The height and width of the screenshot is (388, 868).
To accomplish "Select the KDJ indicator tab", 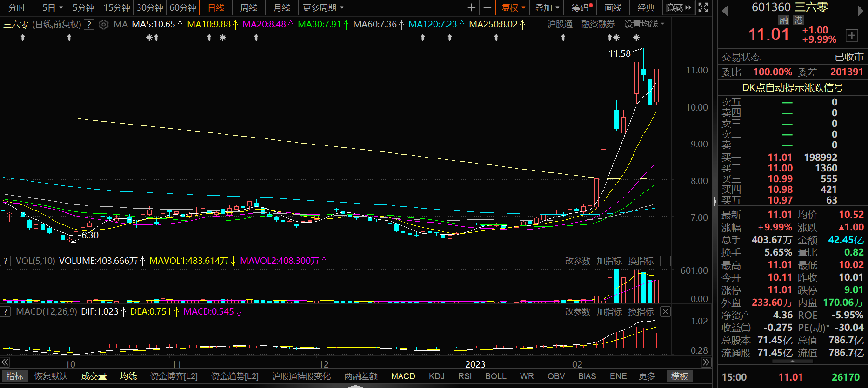I will tap(436, 376).
